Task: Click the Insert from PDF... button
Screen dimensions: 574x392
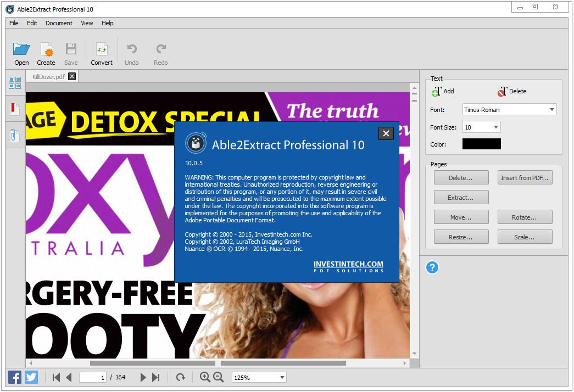Action: 525,177
